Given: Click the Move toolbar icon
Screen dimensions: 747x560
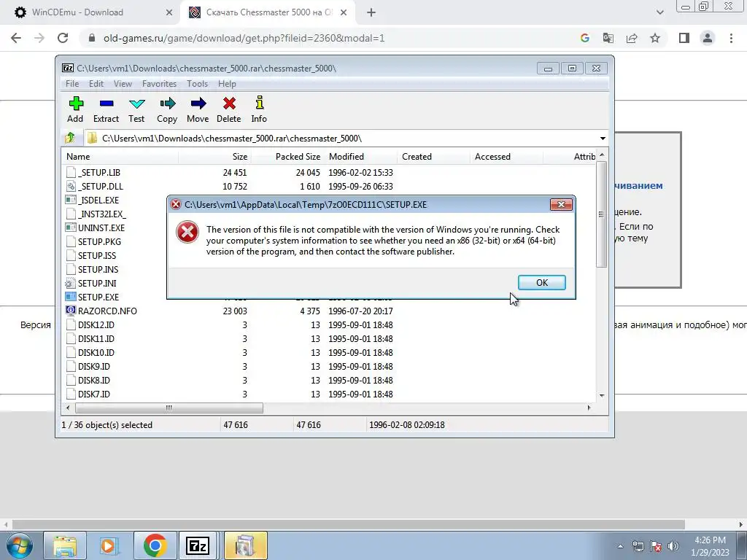Looking at the screenshot, I should pos(198,110).
